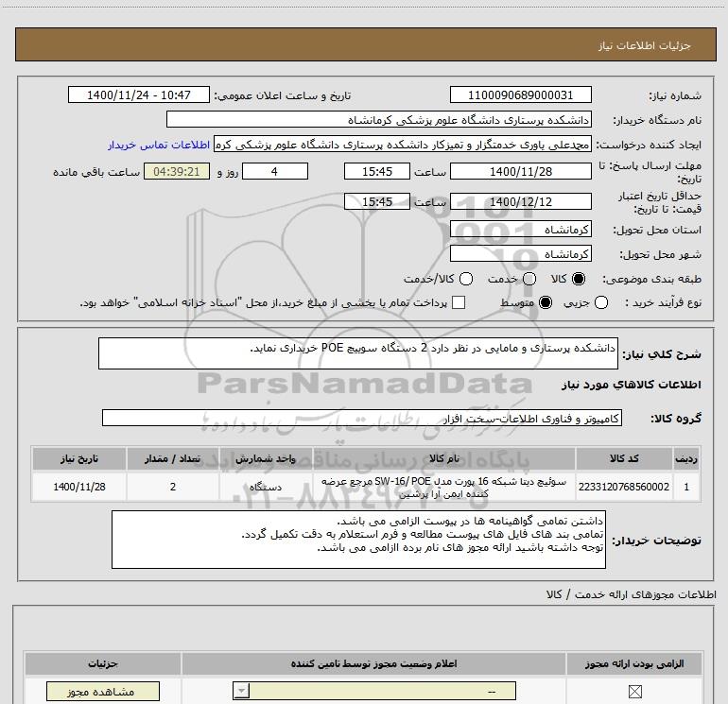Click the اعلام وضعیت مجوز column header
This screenshot has width=728, height=704.
coord(373,663)
